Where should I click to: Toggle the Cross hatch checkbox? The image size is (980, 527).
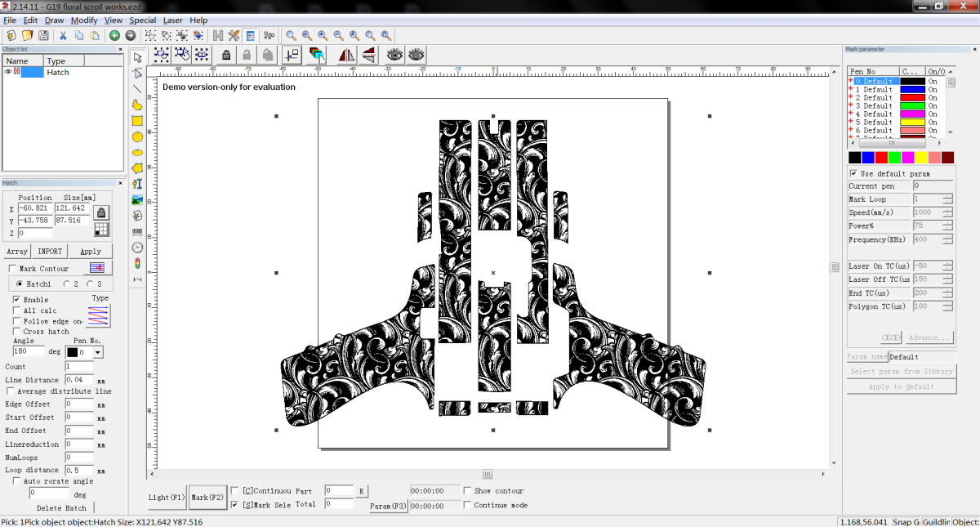(17, 332)
